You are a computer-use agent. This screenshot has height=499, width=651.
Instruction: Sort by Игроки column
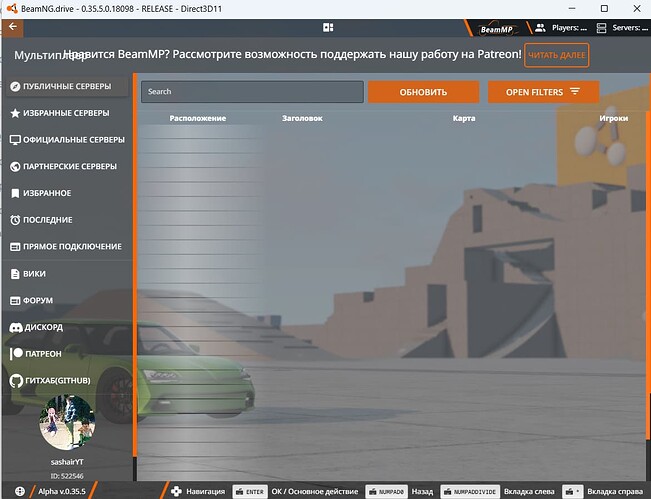(613, 118)
